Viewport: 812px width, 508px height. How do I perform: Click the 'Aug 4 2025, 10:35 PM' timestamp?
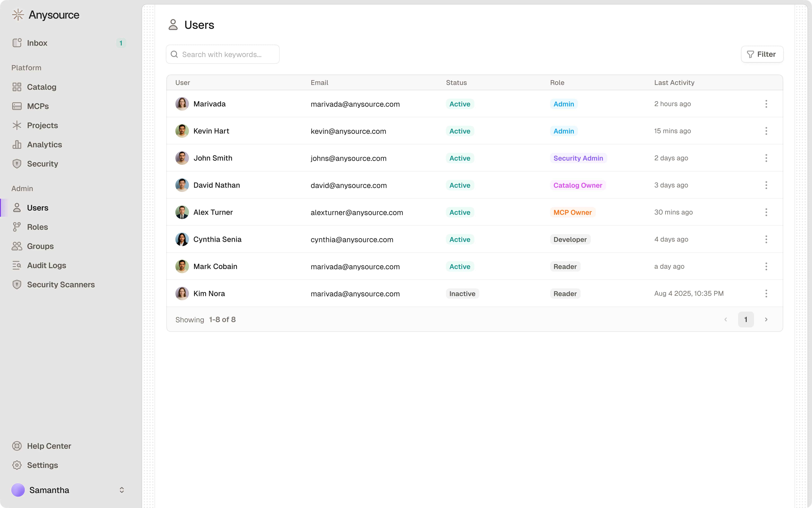click(x=689, y=293)
